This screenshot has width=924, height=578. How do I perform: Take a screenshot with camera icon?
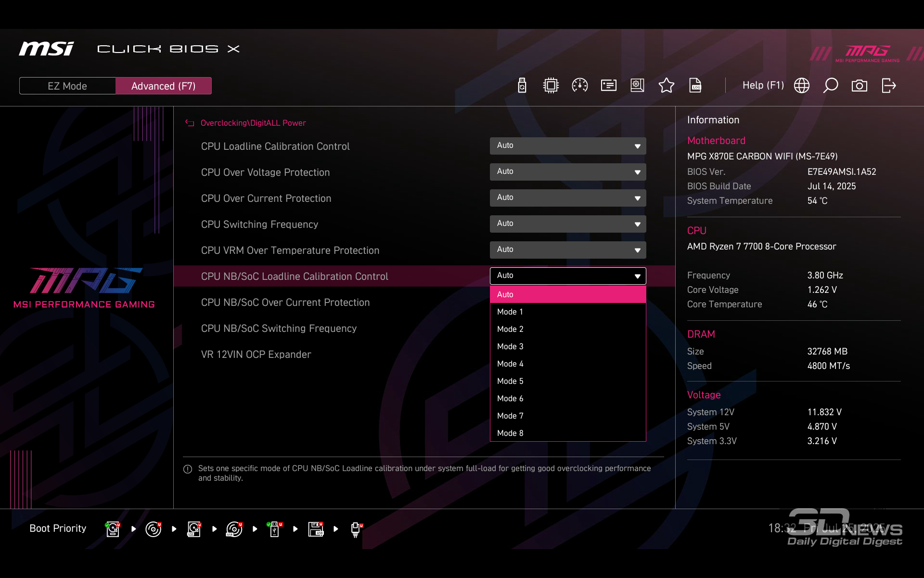859,86
